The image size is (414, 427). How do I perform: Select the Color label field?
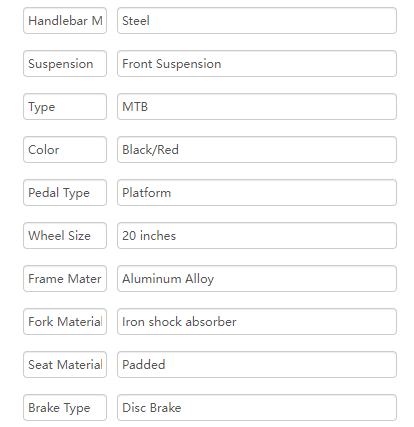[65, 150]
